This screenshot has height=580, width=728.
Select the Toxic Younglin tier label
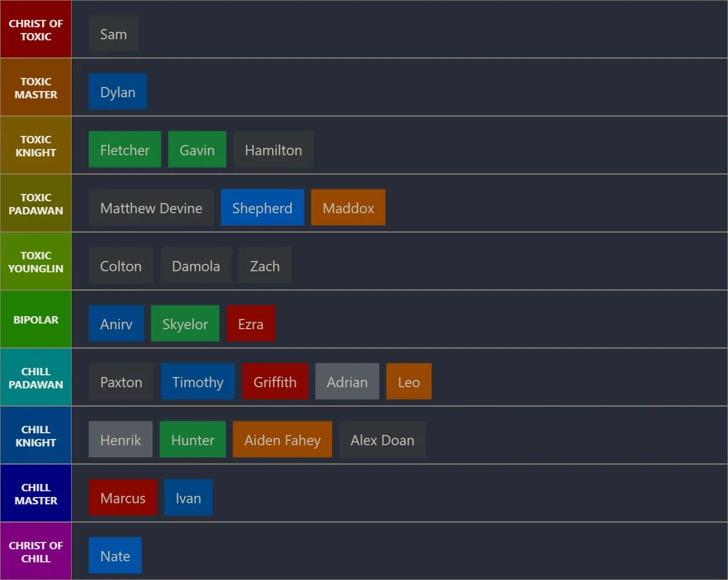pyautogui.click(x=36, y=262)
